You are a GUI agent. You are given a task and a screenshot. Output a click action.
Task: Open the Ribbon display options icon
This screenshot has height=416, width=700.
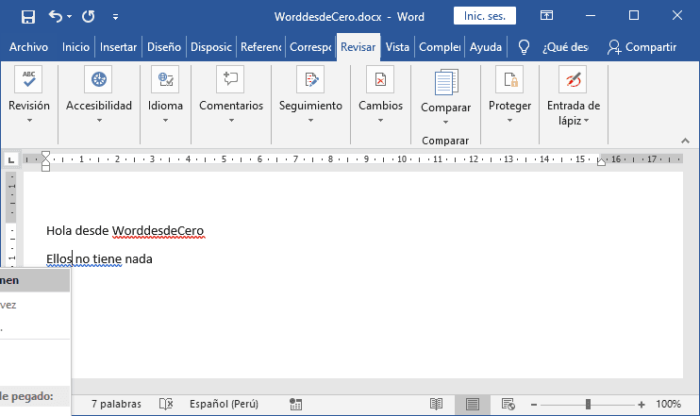[x=546, y=16]
